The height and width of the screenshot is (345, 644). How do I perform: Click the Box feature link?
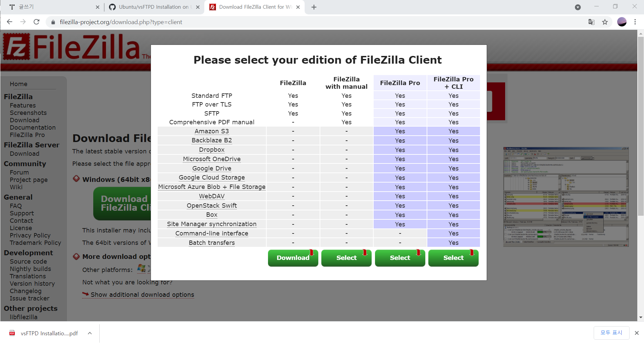(x=212, y=215)
